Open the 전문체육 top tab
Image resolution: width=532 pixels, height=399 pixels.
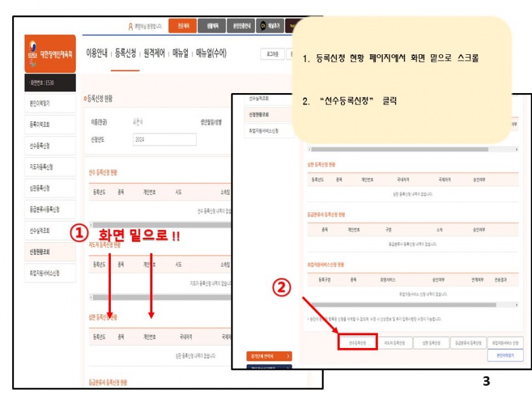tap(182, 25)
